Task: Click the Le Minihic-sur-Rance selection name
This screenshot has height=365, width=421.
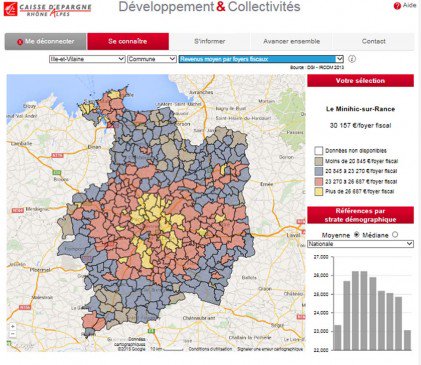Action: point(360,109)
